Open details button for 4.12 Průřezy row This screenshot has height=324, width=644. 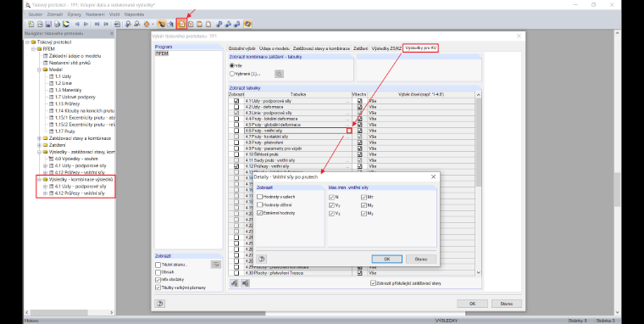click(x=348, y=166)
